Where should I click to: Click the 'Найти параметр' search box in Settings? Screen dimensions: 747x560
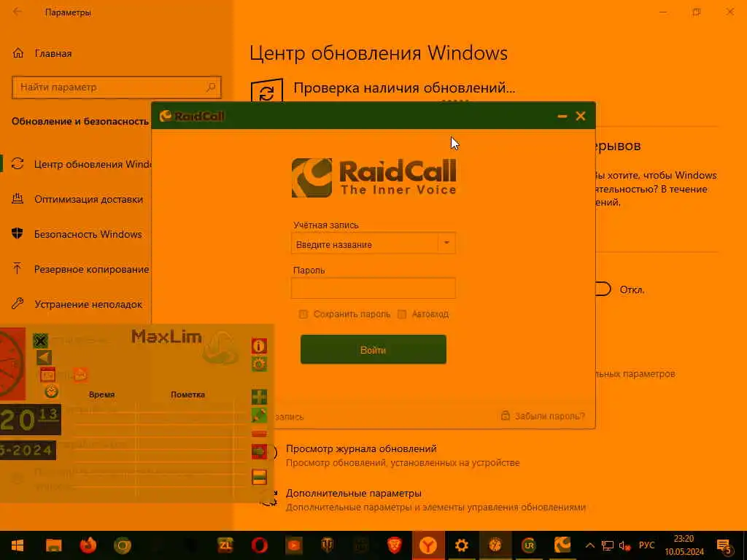(x=117, y=87)
